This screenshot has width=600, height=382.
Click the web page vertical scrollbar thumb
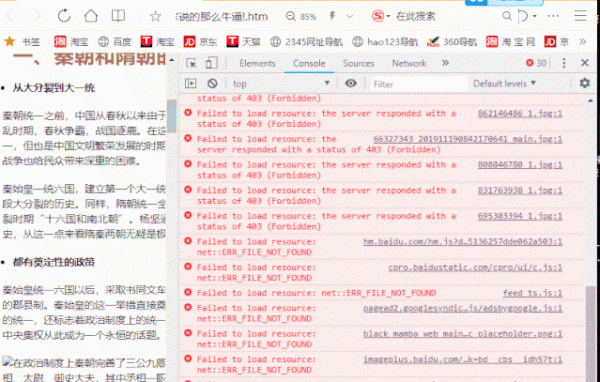coord(171,116)
